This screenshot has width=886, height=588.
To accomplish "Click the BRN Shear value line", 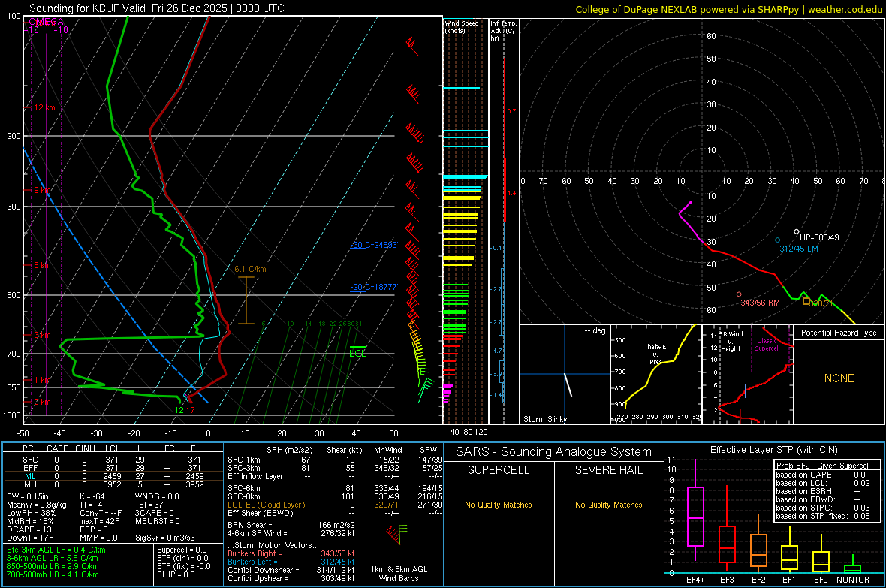I will coord(291,525).
